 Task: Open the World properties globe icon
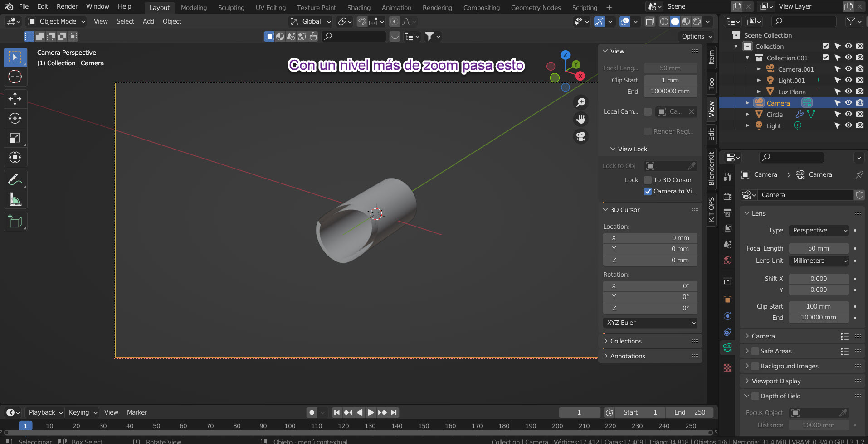click(728, 260)
